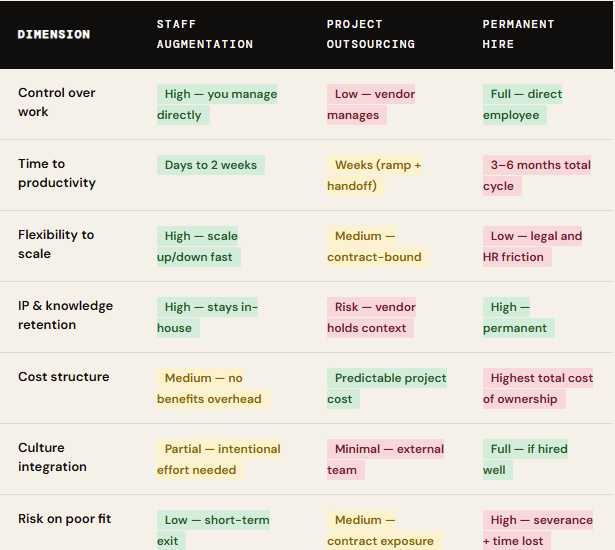
Task: Select the 'Time to productivity' row label
Action: [x=57, y=173]
